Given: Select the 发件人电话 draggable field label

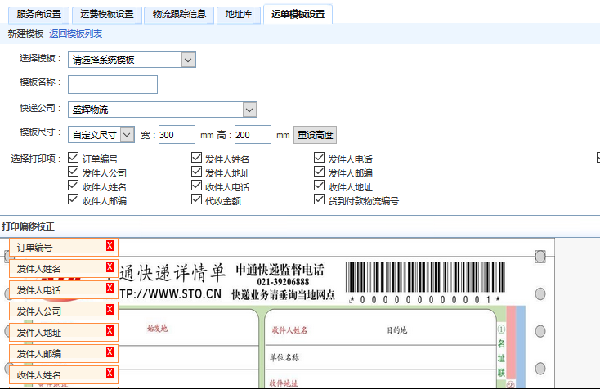Looking at the screenshot, I should (39, 290).
